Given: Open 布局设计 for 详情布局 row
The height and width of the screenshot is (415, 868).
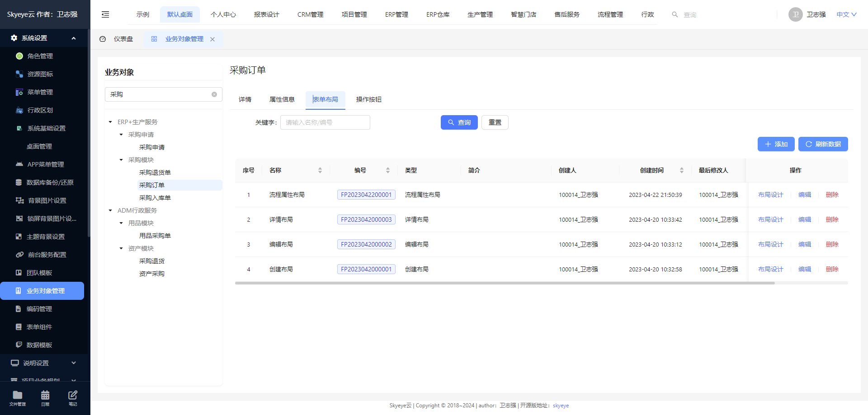Looking at the screenshot, I should click(x=770, y=219).
